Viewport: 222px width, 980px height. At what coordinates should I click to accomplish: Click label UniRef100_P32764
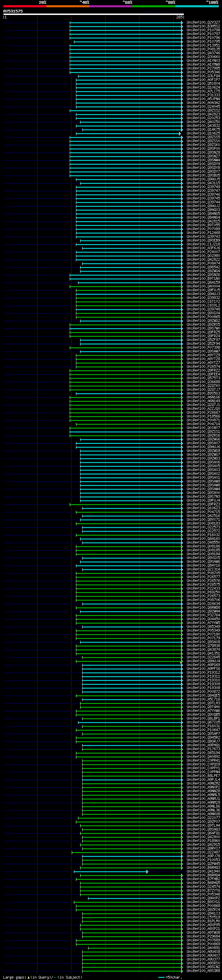(203, 615)
